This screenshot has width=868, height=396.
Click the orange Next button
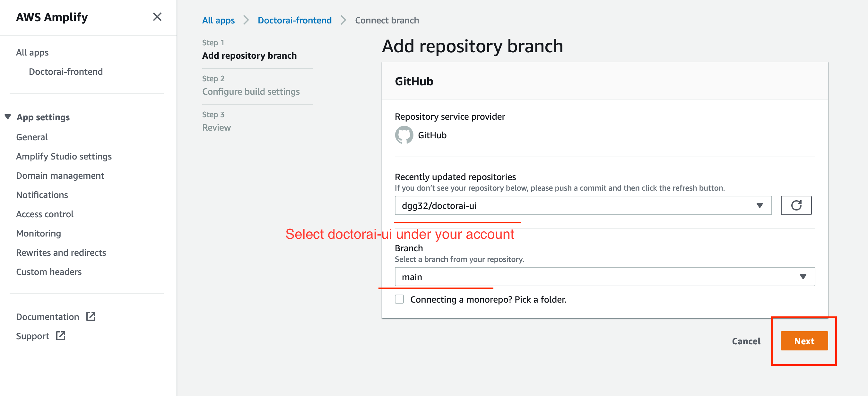pyautogui.click(x=804, y=341)
